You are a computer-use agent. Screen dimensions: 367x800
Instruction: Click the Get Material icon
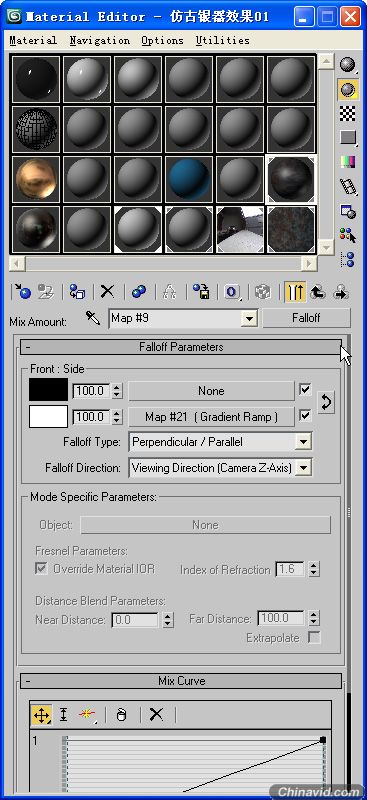(22, 291)
